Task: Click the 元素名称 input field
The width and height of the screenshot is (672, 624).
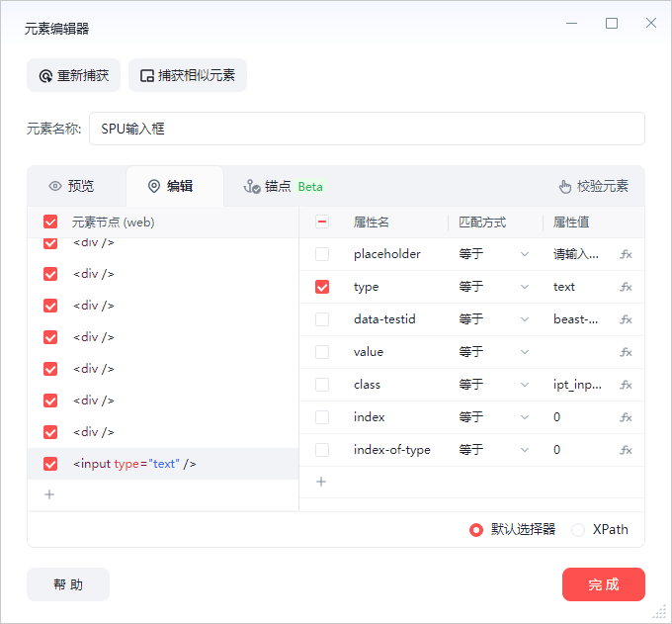Action: (x=366, y=129)
